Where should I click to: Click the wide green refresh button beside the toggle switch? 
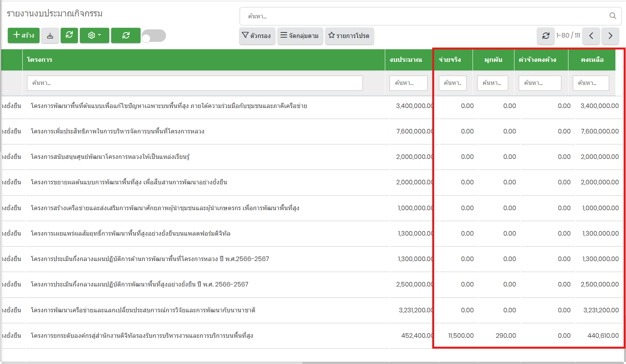point(126,36)
